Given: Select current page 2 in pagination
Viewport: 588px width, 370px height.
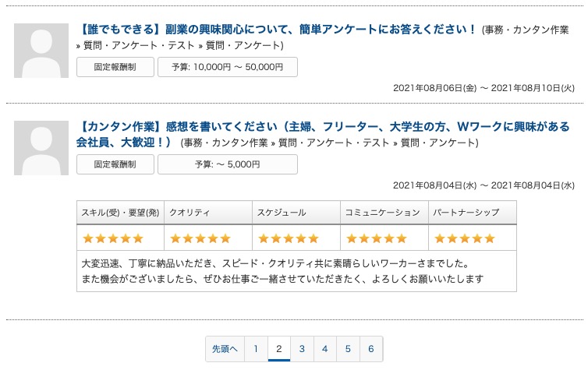Looking at the screenshot, I should 278,350.
